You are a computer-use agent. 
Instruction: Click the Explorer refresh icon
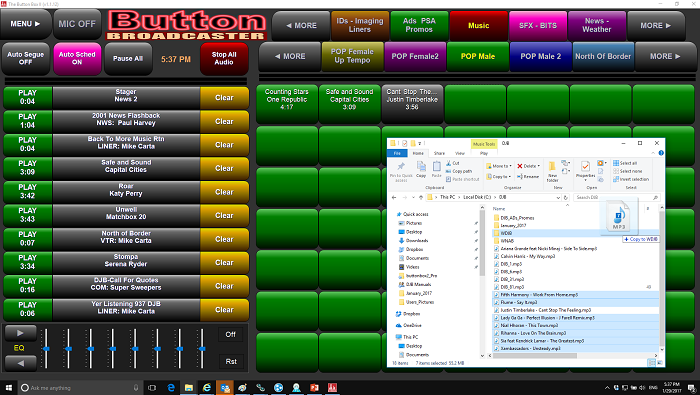(566, 197)
